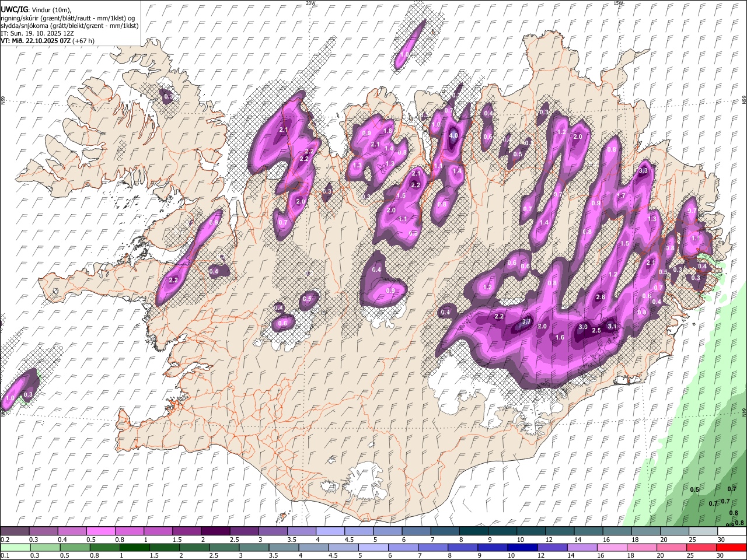Click the top legend swatch between 3 and 3.5
The height and width of the screenshot is (560, 747).
click(x=273, y=531)
